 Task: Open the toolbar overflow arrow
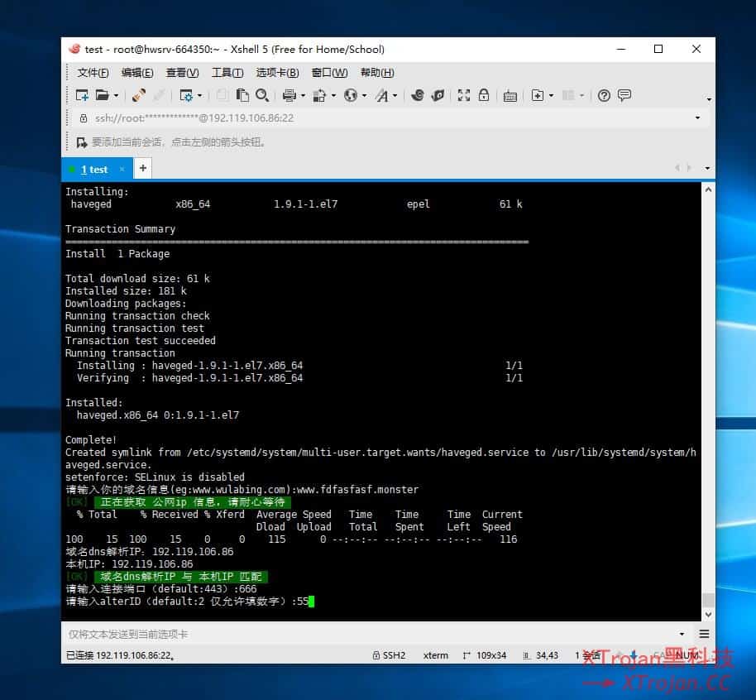pyautogui.click(x=709, y=99)
